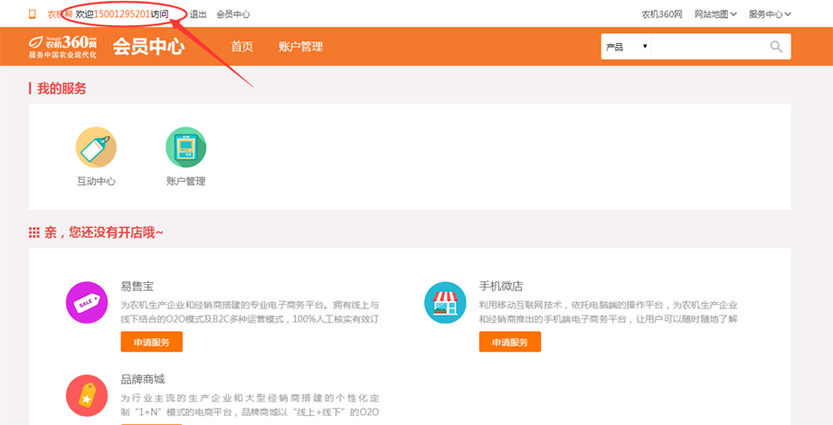Click 申请服务 button under 手机微店

(x=510, y=342)
